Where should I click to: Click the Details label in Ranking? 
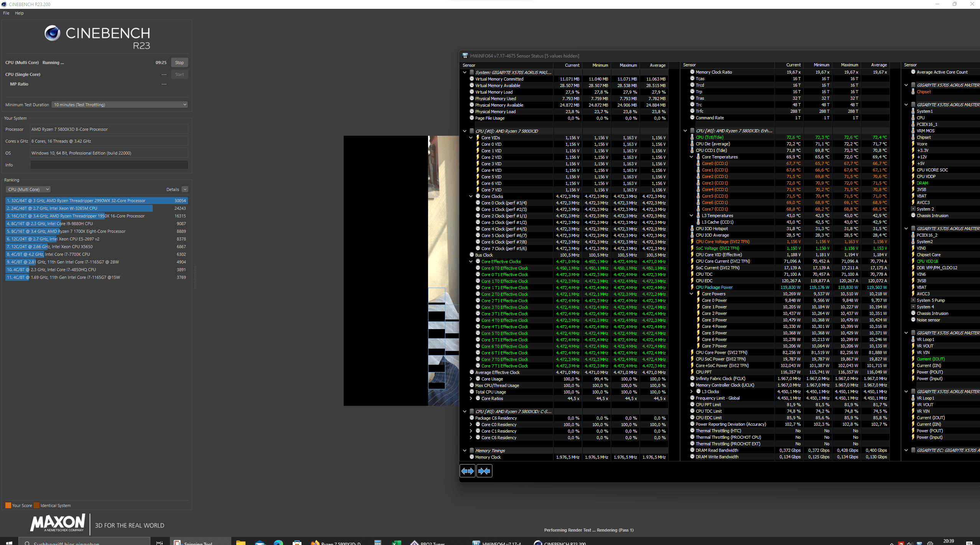tap(173, 189)
